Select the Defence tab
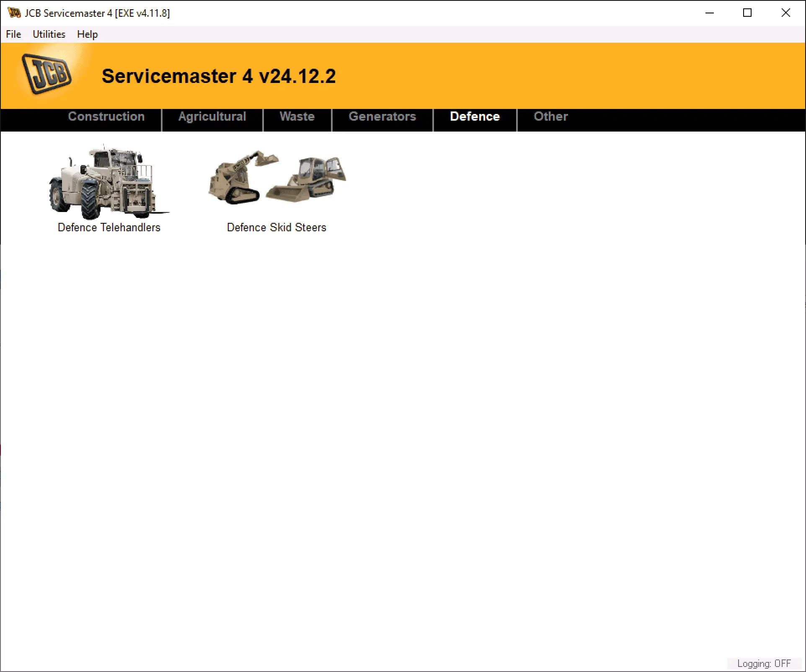806x672 pixels. tap(475, 116)
